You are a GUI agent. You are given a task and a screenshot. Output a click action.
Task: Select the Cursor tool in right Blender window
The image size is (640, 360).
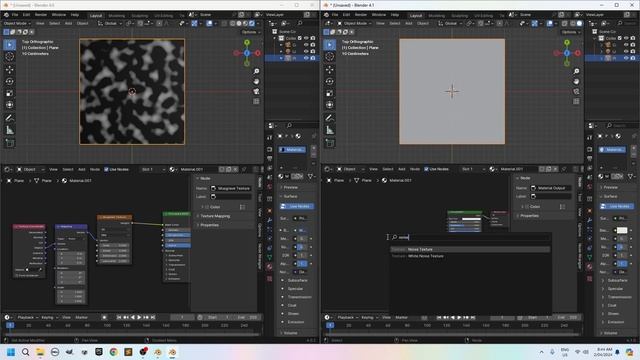tap(329, 57)
